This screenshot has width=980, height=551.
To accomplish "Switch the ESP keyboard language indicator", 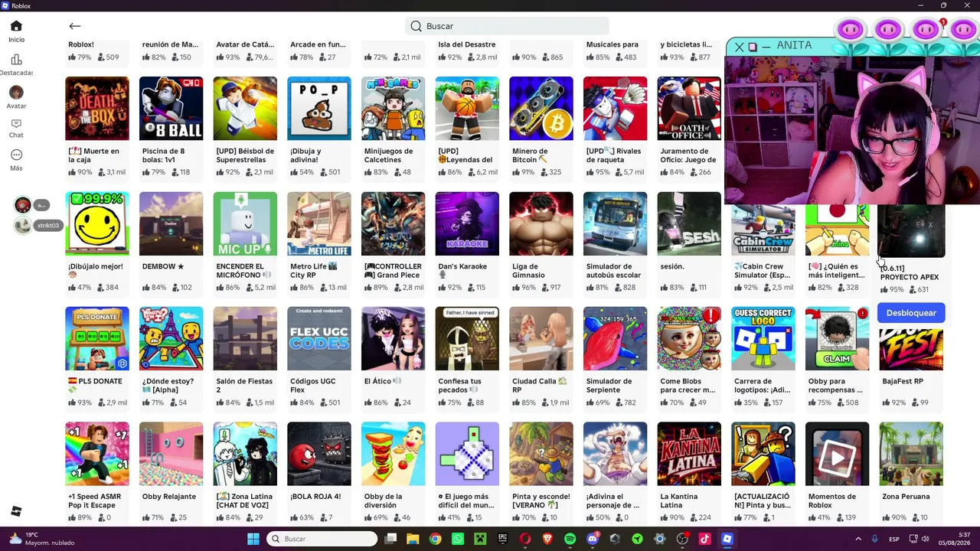I will (894, 539).
